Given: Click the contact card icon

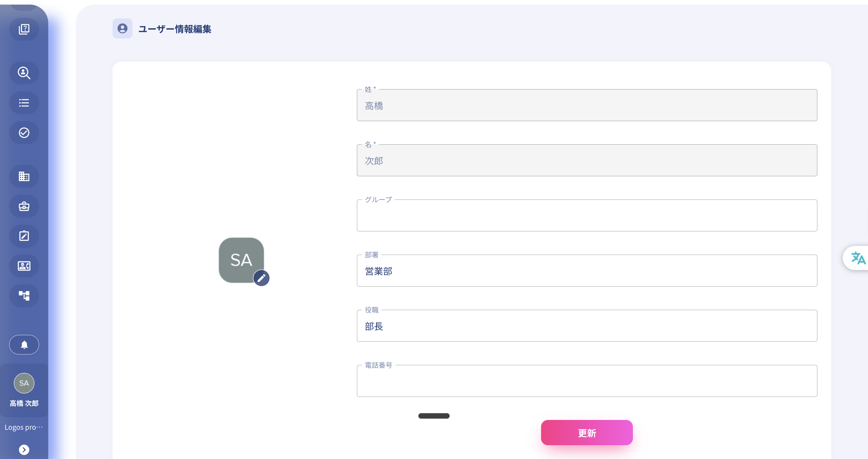Looking at the screenshot, I should click(24, 266).
